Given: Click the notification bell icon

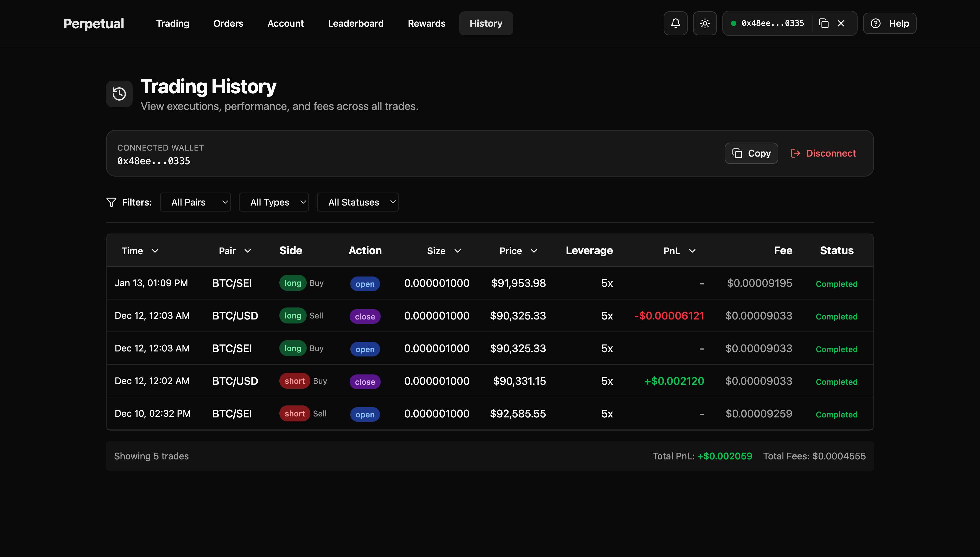Looking at the screenshot, I should (675, 23).
